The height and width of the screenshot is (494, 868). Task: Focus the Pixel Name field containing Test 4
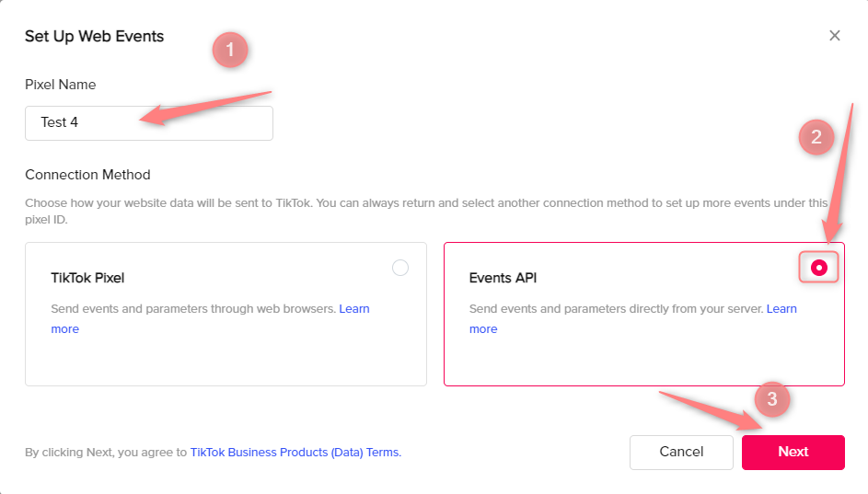(x=149, y=122)
